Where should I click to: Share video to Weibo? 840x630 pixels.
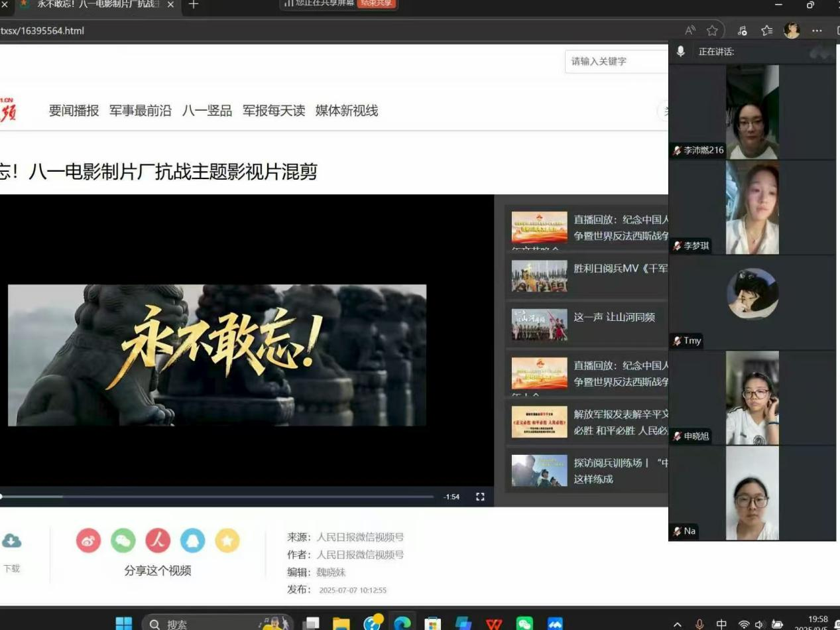88,541
